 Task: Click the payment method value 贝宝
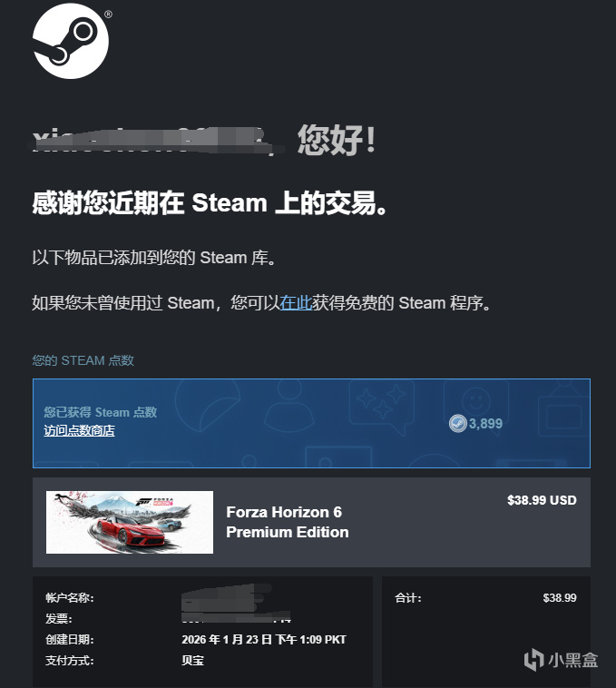[193, 661]
